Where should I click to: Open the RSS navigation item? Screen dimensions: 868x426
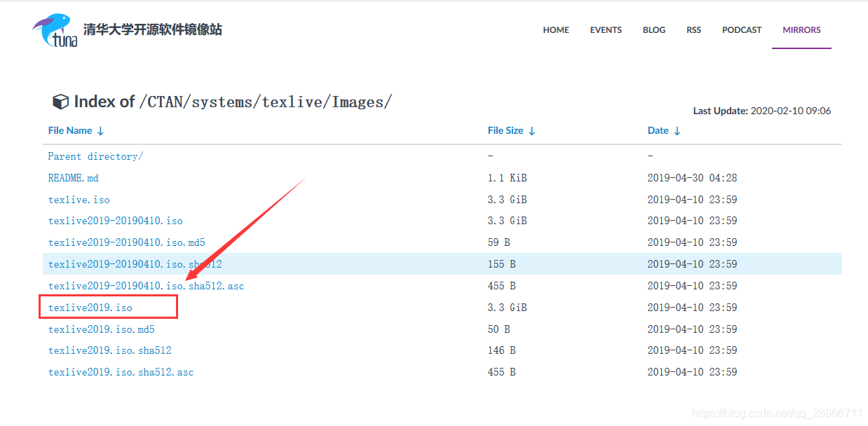click(693, 30)
